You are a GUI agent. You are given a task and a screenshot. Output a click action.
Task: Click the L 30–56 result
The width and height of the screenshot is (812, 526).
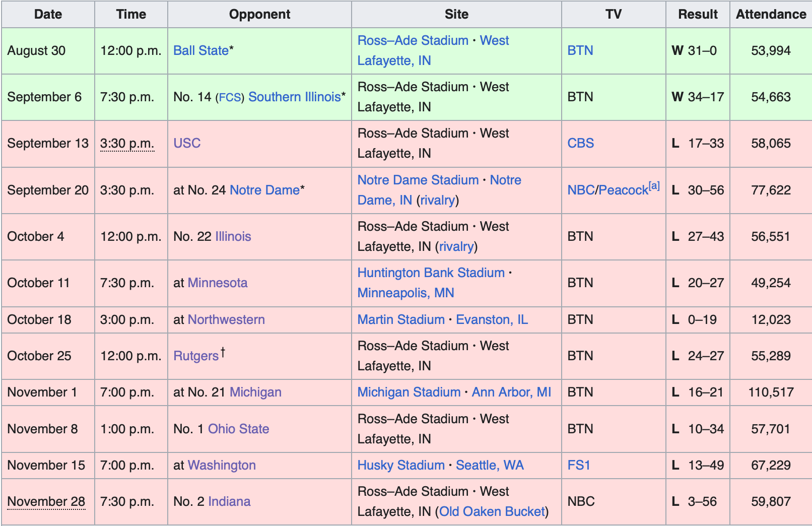[698, 190]
